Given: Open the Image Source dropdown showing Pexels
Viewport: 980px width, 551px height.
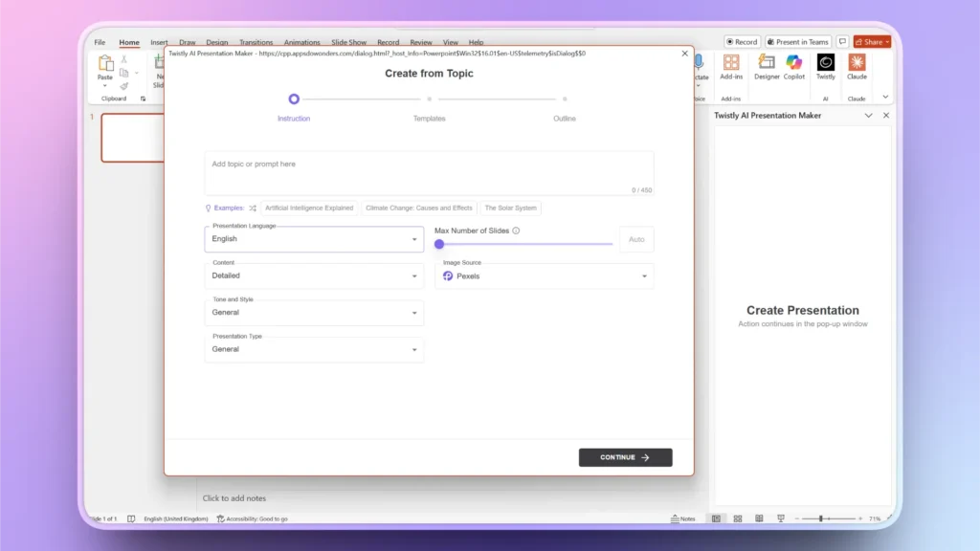Looking at the screenshot, I should [544, 276].
